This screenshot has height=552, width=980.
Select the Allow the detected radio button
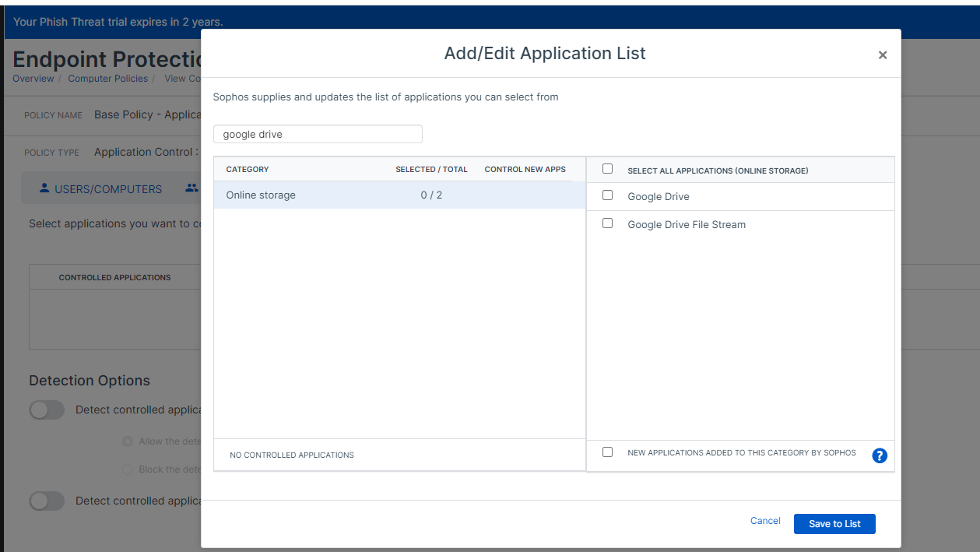[x=128, y=441]
